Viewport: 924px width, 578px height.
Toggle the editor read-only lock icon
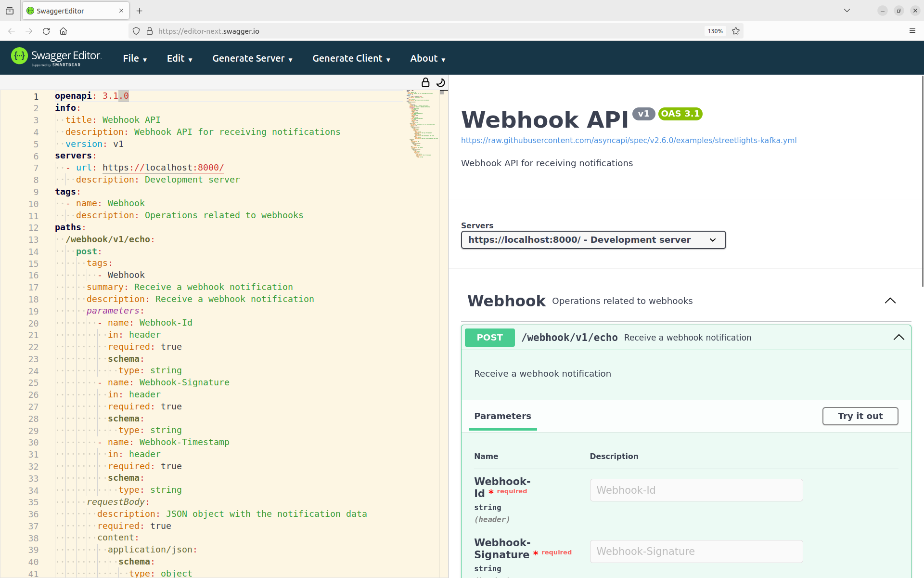[425, 82]
